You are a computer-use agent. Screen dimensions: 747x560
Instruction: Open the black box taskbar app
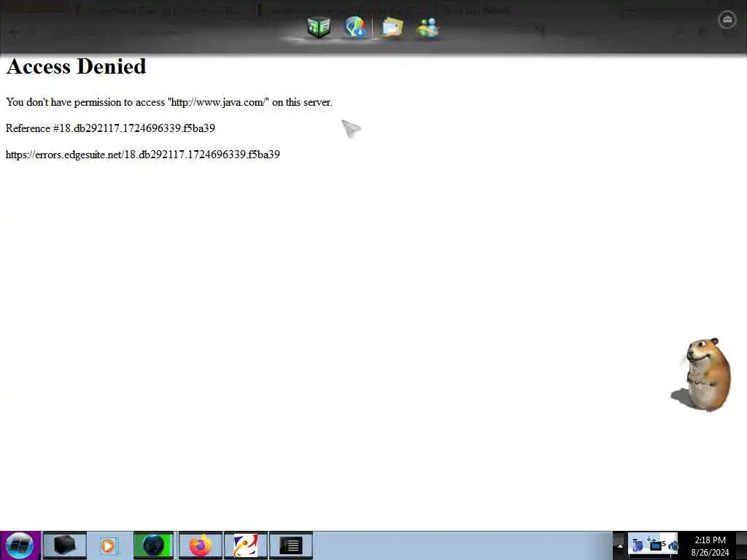(65, 545)
